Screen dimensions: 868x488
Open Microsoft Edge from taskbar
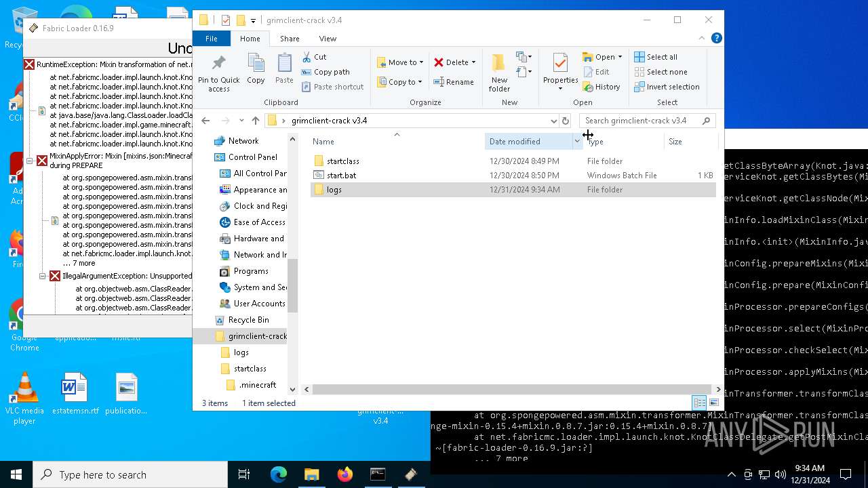tap(279, 474)
